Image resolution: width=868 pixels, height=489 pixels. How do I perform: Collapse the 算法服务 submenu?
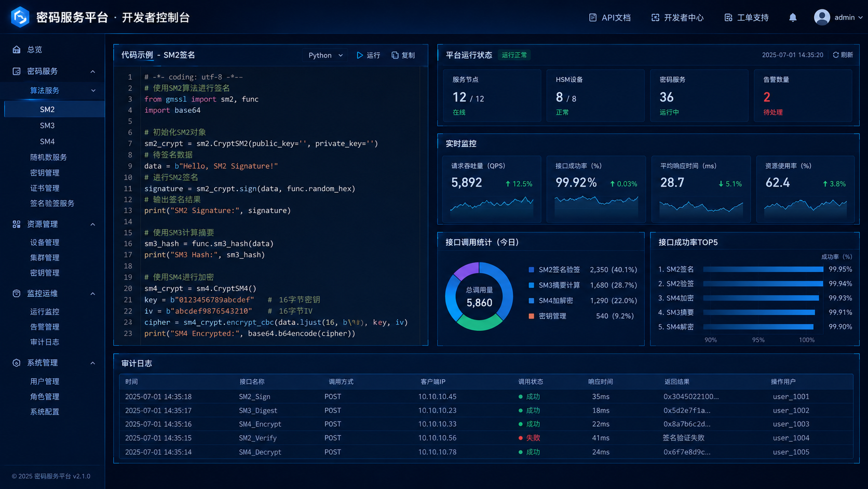tap(93, 90)
